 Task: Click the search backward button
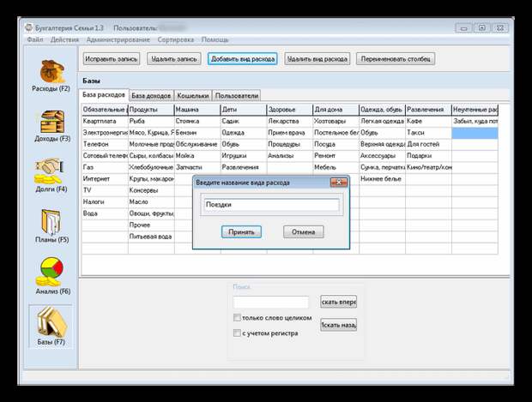(338, 325)
